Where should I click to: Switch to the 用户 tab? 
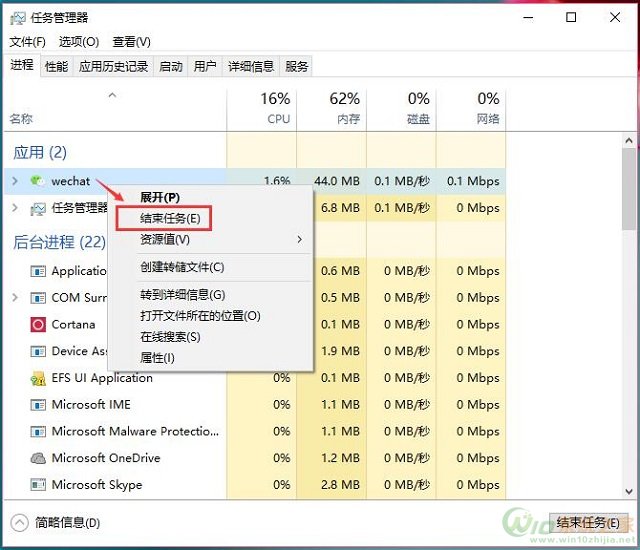pyautogui.click(x=205, y=66)
